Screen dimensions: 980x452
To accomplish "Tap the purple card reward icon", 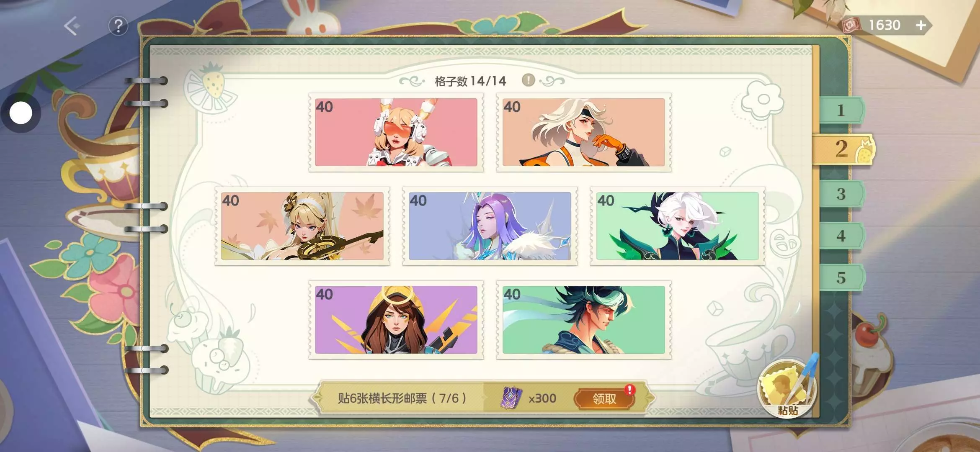I will pyautogui.click(x=511, y=398).
